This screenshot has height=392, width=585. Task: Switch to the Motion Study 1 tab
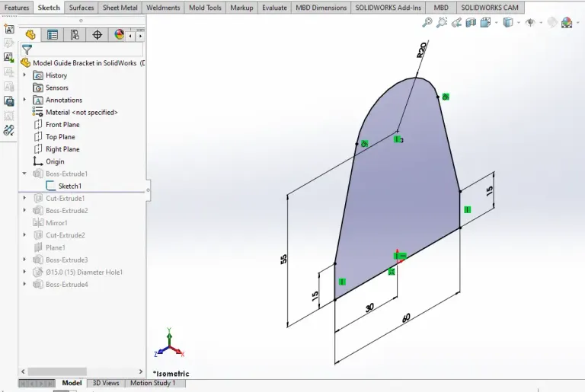[152, 383]
